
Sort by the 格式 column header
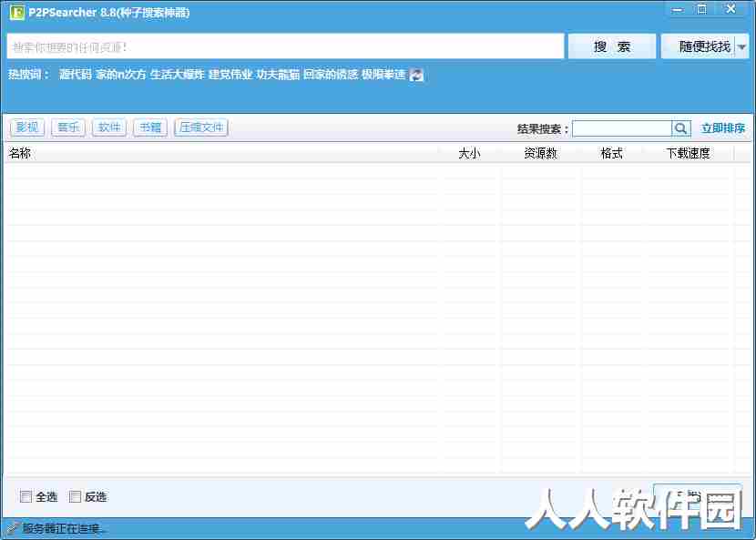pos(612,153)
